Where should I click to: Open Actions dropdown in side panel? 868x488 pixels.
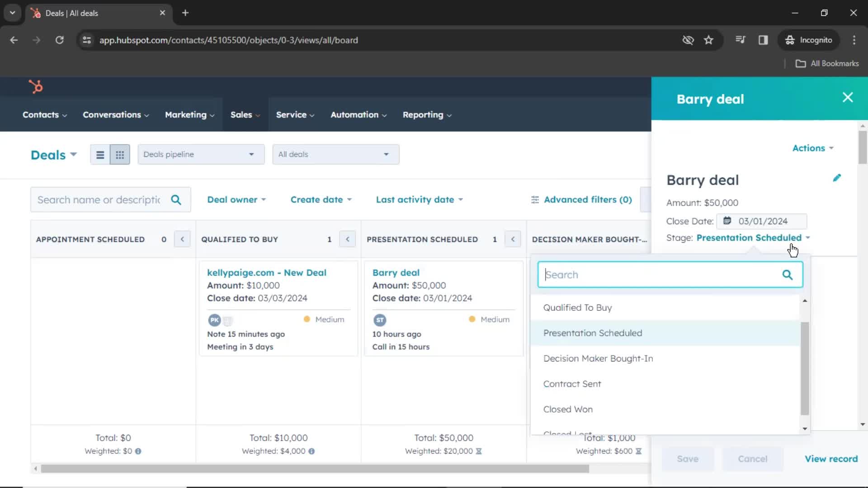[813, 148]
